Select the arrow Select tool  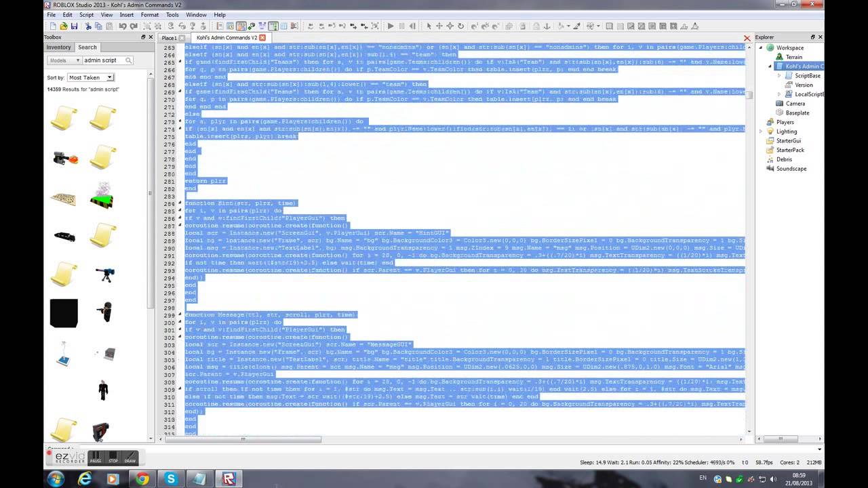click(x=429, y=26)
